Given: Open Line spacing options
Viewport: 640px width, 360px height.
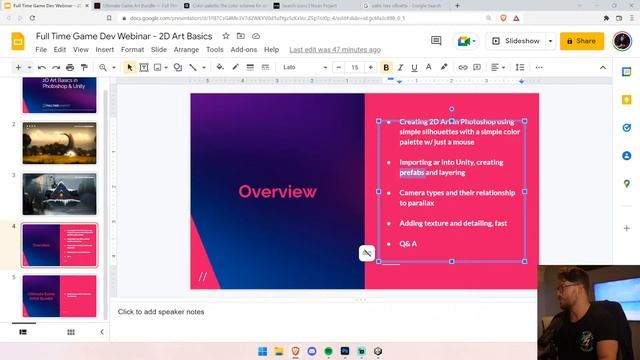Looking at the screenshot, I should click(520, 67).
